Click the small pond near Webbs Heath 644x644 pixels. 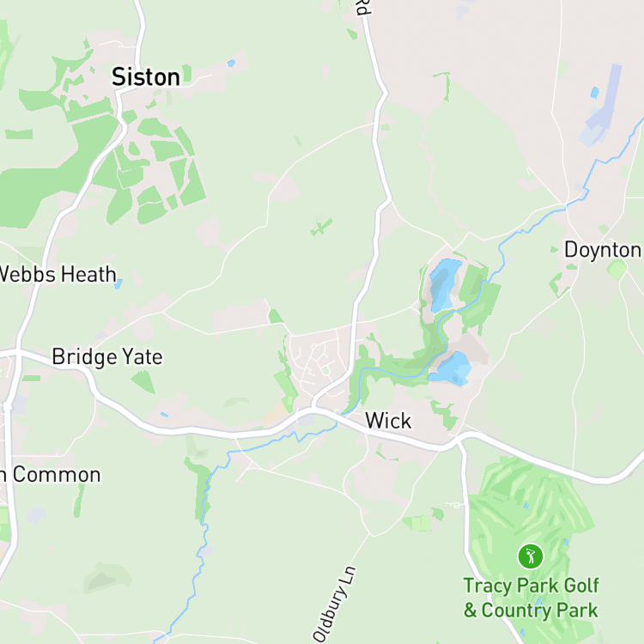pos(118,284)
